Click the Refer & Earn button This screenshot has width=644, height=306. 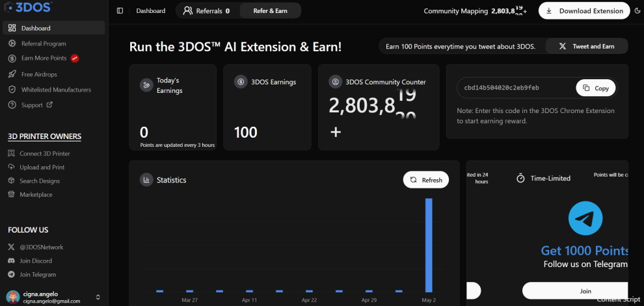click(x=270, y=10)
